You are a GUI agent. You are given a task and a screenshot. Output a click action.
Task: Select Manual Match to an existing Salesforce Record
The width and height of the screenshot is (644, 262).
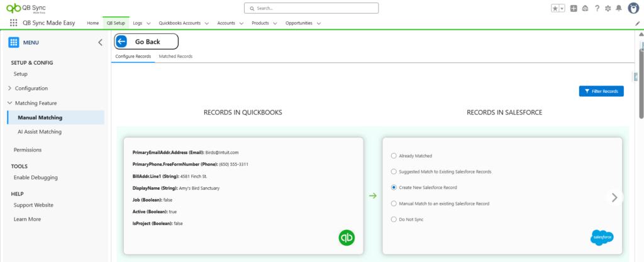click(394, 204)
